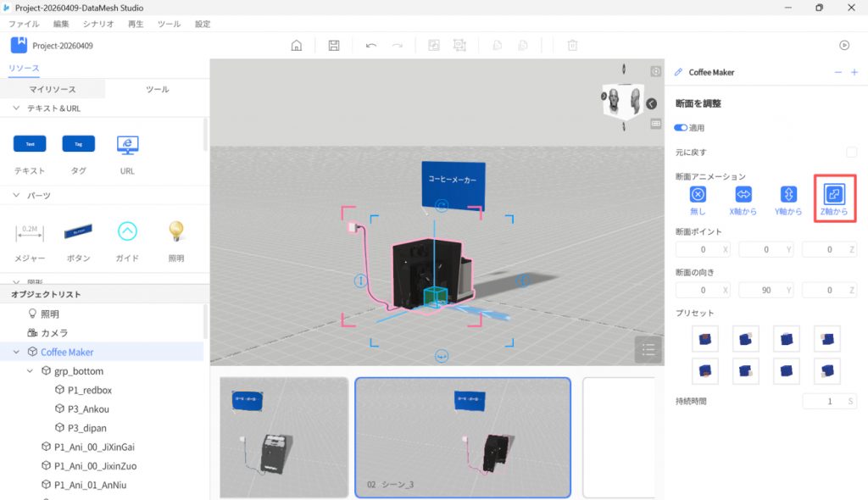Add a ガイド part from tools
Image resolution: width=868 pixels, height=500 pixels.
[127, 231]
